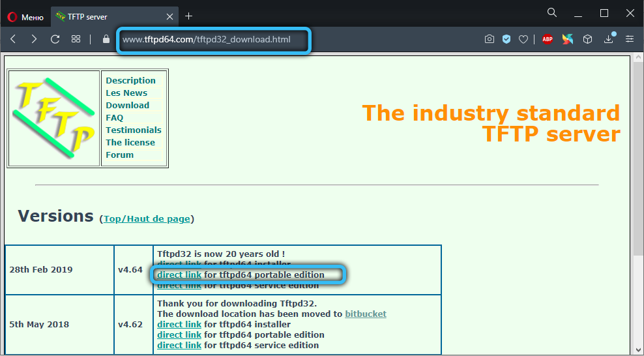
Task: Open the Opera Меню menu
Action: [x=26, y=16]
